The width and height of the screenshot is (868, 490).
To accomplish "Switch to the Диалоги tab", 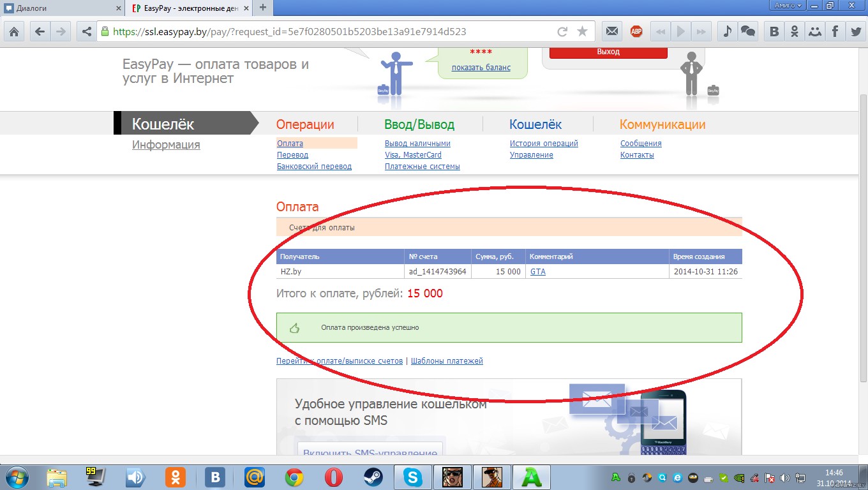I will pos(62,8).
